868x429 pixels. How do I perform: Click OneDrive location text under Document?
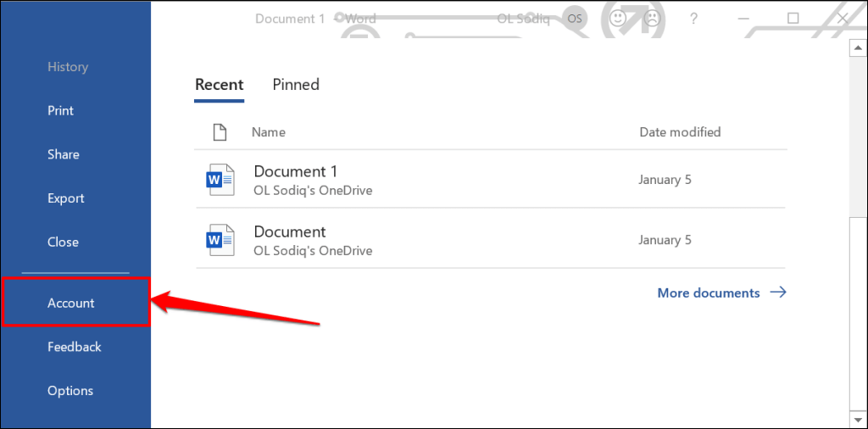click(x=313, y=251)
